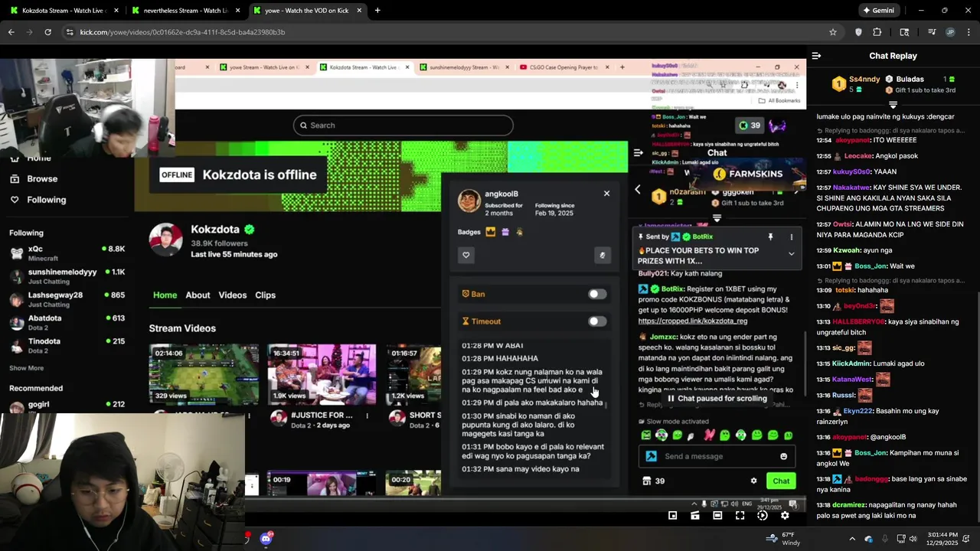Collapse inner Kick chat panel
The width and height of the screenshot is (980, 551).
click(x=638, y=152)
